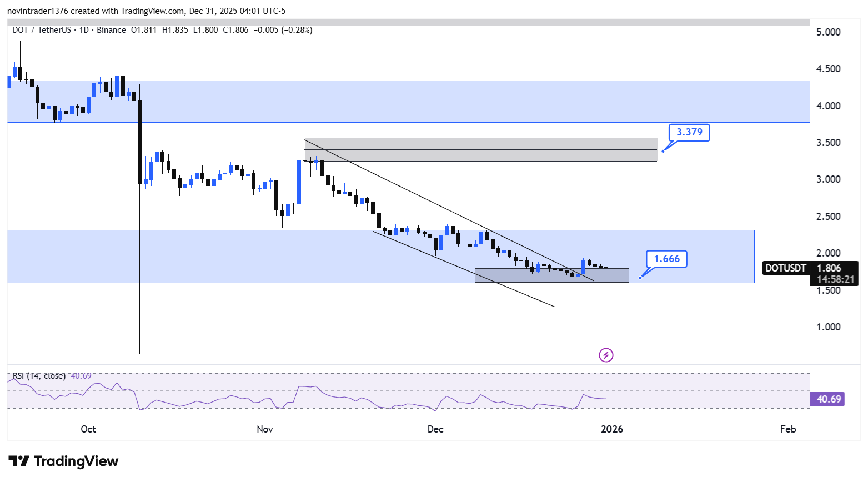Screen dimensions: 868x482
Task: Click the 2026 label on time axis
Action: tap(612, 429)
